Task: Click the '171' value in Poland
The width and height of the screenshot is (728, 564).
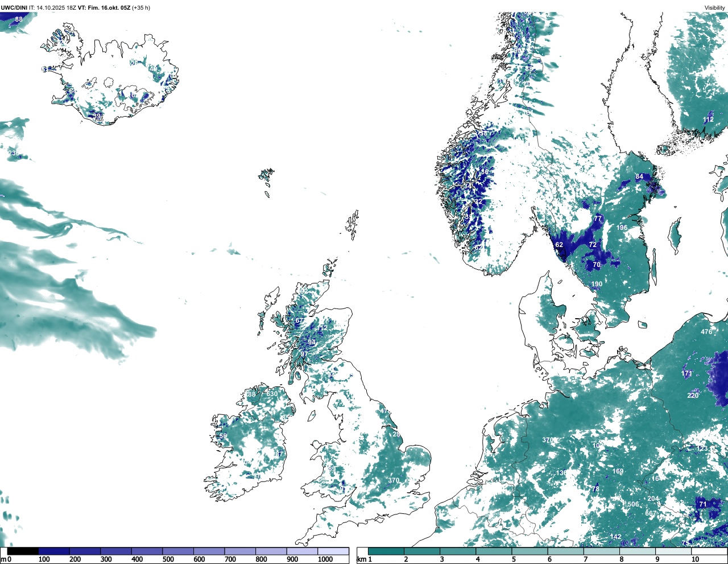Action: coord(687,373)
